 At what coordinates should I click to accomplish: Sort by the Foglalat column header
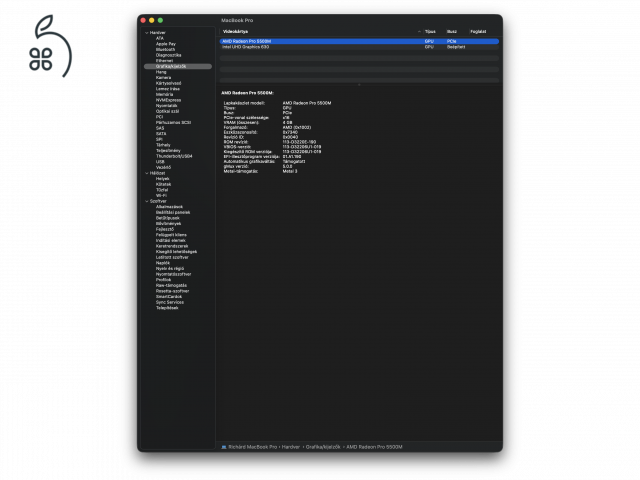click(x=478, y=31)
